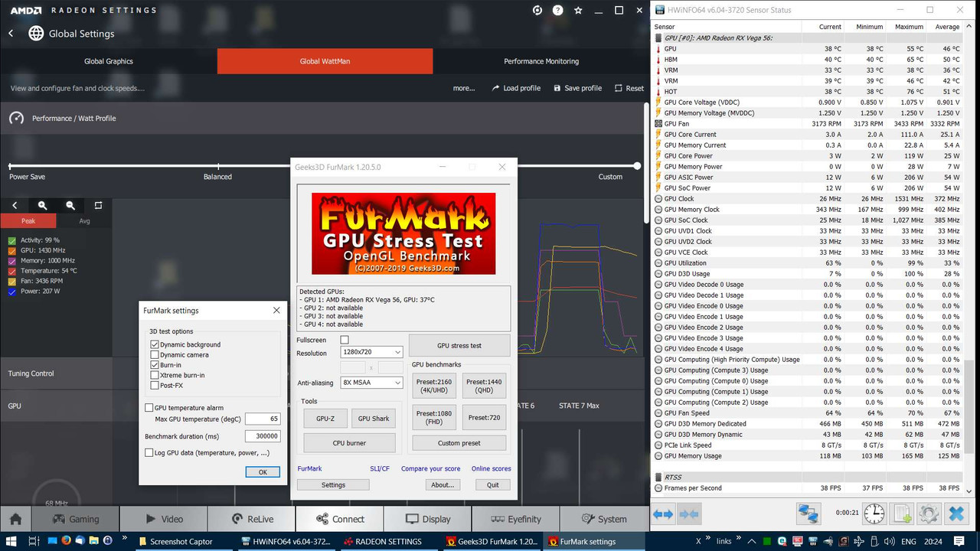980x551 pixels.
Task: Enable Dynamic camera option
Action: (155, 355)
